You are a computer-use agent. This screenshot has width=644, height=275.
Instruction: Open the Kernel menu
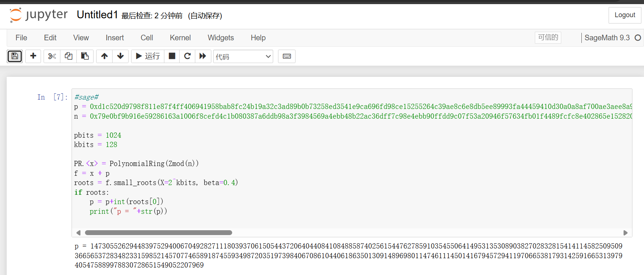pyautogui.click(x=180, y=38)
